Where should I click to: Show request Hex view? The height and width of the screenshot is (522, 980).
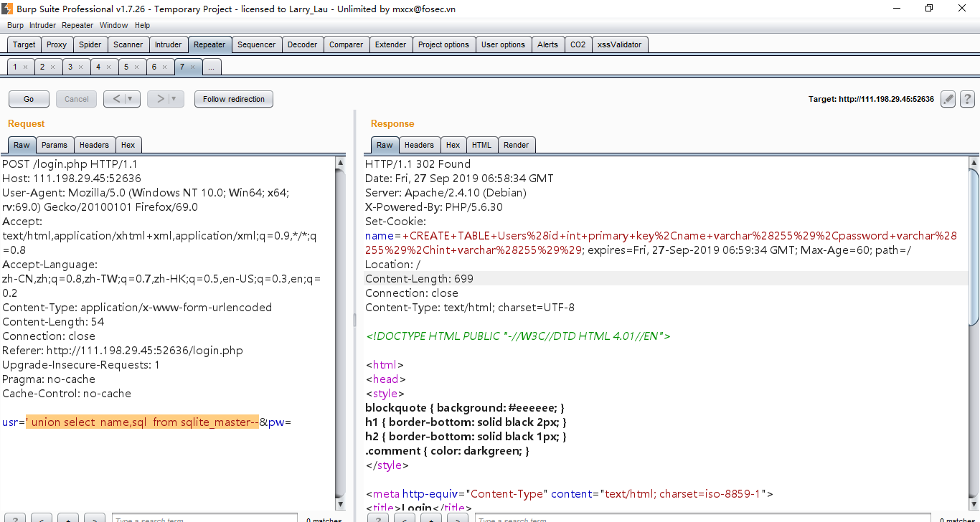point(128,145)
